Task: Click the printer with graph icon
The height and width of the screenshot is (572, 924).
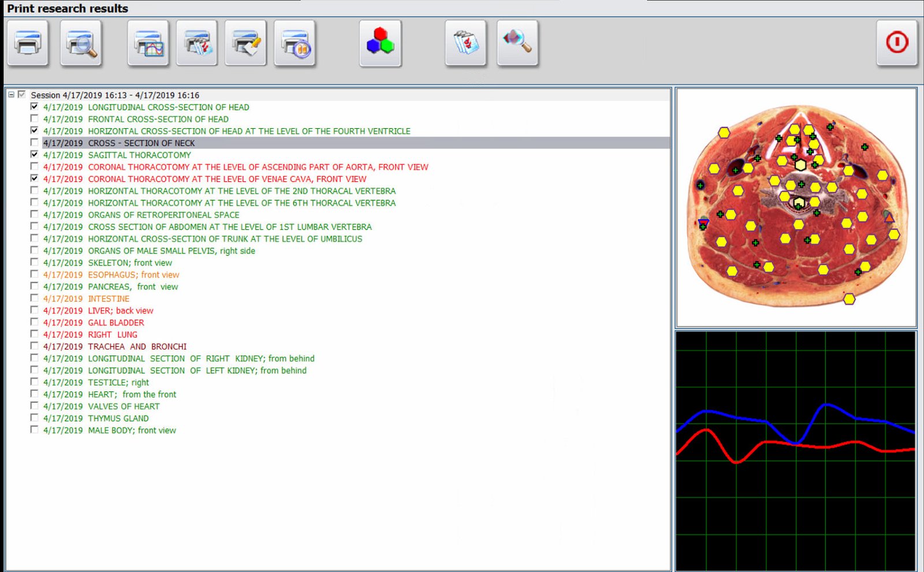Action: pyautogui.click(x=148, y=43)
